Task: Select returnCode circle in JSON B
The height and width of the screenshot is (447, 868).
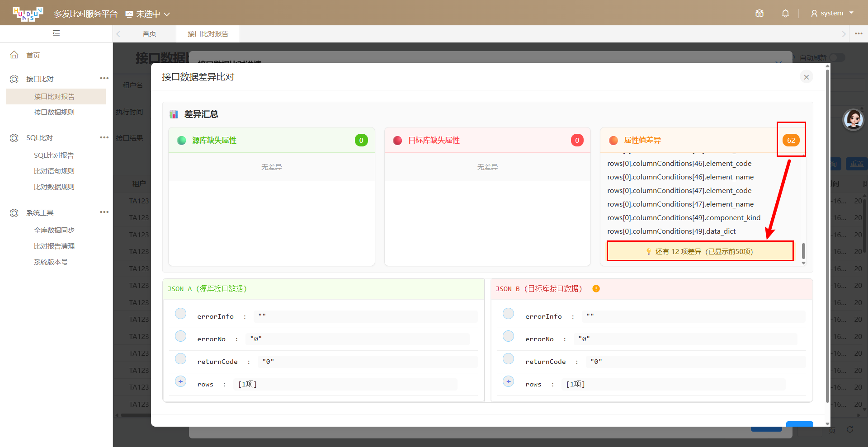Action: pyautogui.click(x=509, y=359)
